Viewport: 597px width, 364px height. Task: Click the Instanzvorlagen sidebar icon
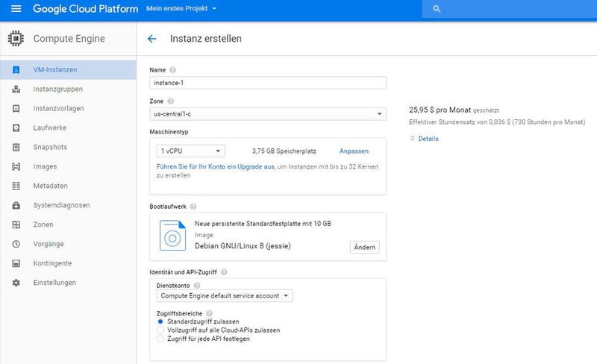tap(16, 108)
